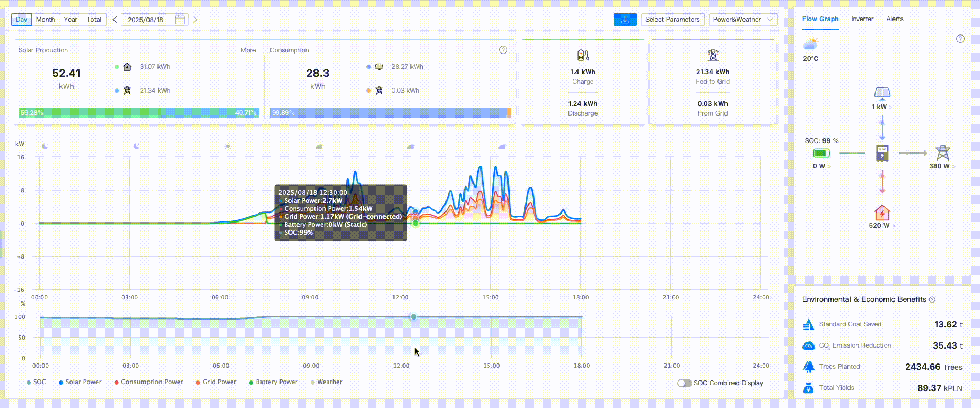Click the blue download data button
The height and width of the screenshot is (408, 980).
click(625, 20)
